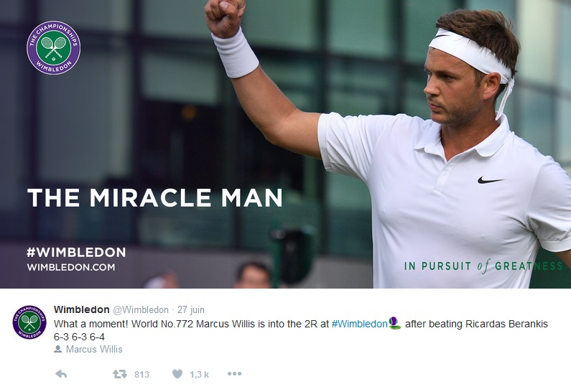571x392 pixels.
Task: Open the three-dot more options menu
Action: [x=234, y=374]
